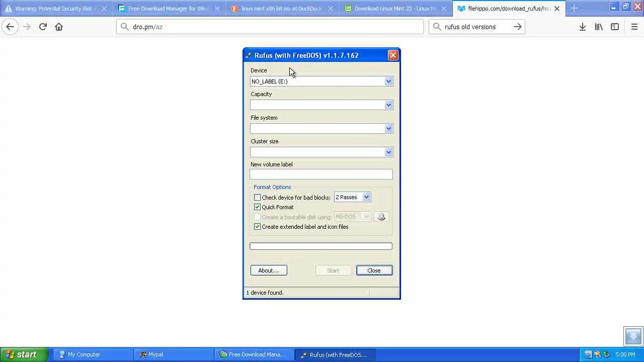Uncheck Quick Format option
Screen dimensions: 644x362
pyautogui.click(x=258, y=207)
